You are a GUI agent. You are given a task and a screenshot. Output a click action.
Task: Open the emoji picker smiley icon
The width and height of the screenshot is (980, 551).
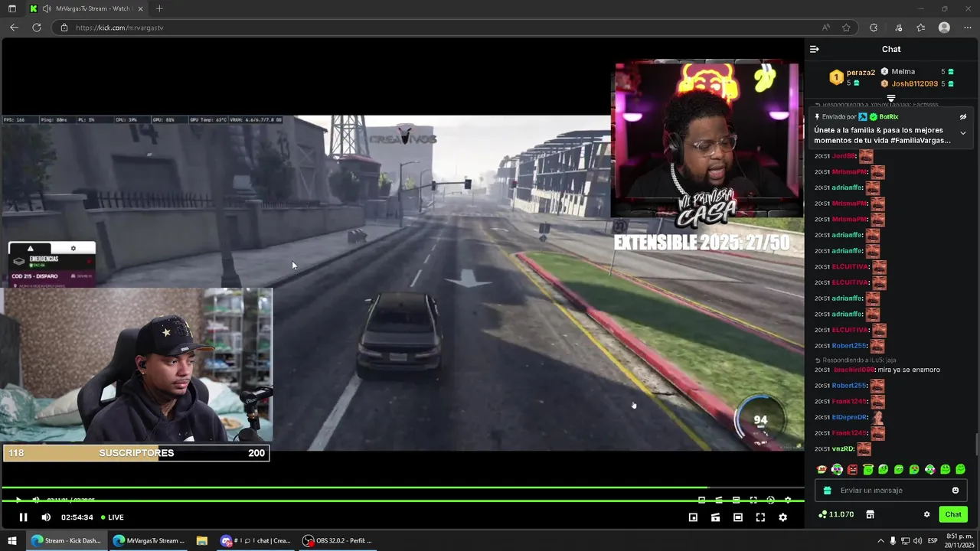[x=955, y=491]
